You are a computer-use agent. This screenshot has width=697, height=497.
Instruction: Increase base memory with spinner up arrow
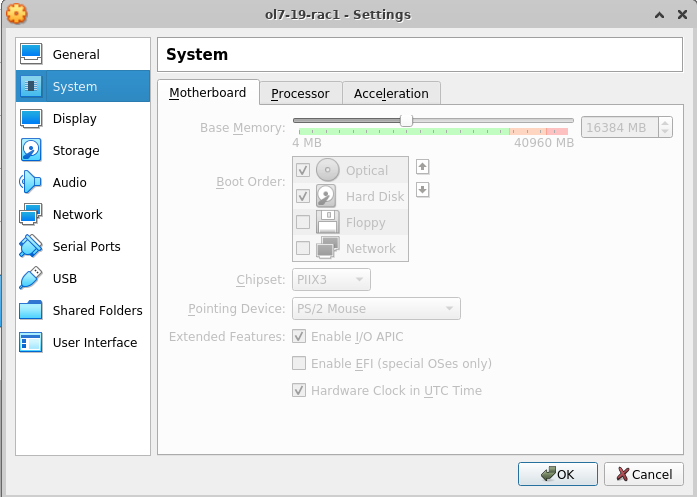click(x=665, y=123)
